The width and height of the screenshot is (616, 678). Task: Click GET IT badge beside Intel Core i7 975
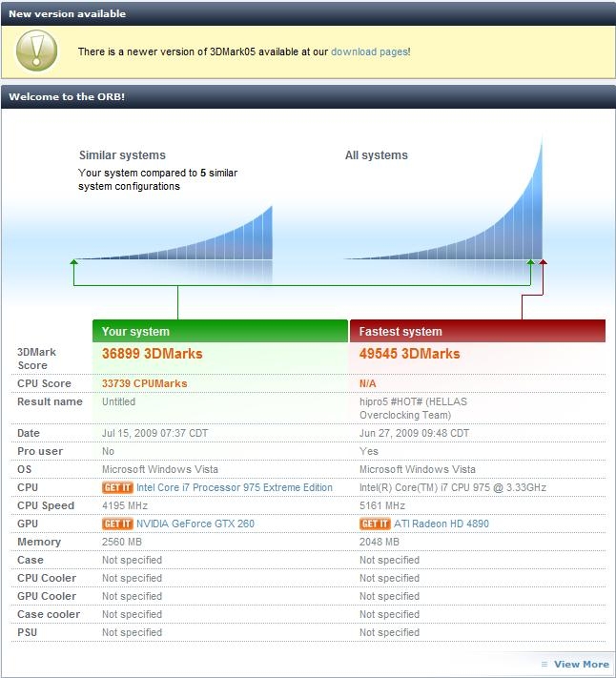[117, 487]
